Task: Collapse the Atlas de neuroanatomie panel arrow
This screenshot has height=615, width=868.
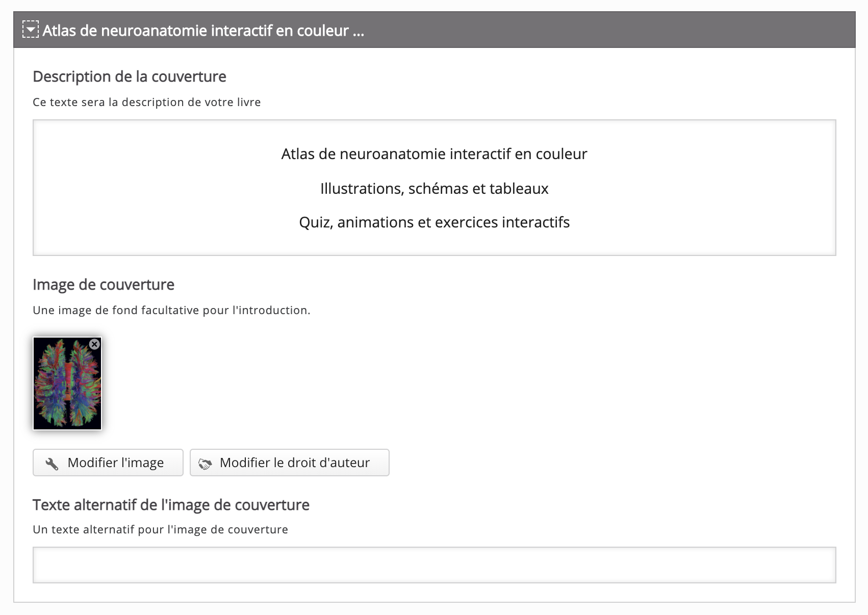Action: click(31, 30)
